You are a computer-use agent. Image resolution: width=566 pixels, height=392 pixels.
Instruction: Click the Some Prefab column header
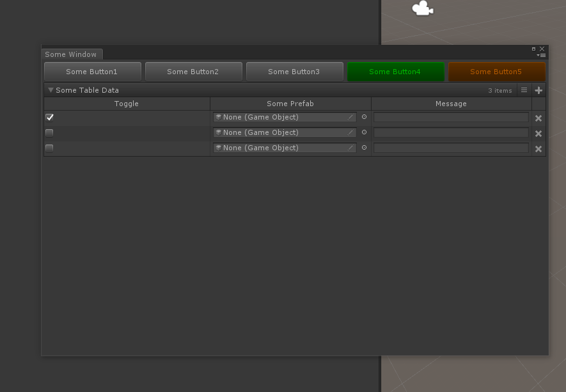pyautogui.click(x=290, y=104)
